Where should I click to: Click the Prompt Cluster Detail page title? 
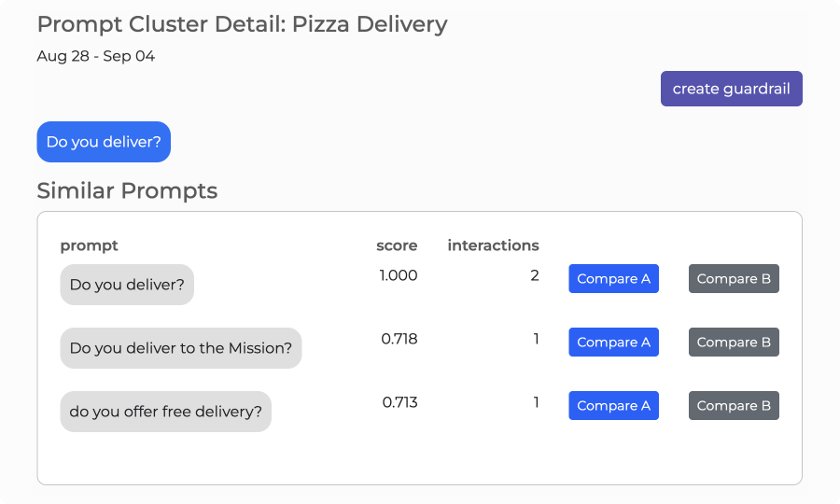(x=242, y=24)
